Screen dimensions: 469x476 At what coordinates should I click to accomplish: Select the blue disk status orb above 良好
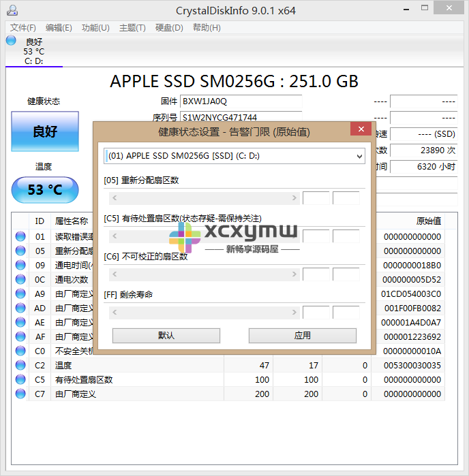(11, 40)
